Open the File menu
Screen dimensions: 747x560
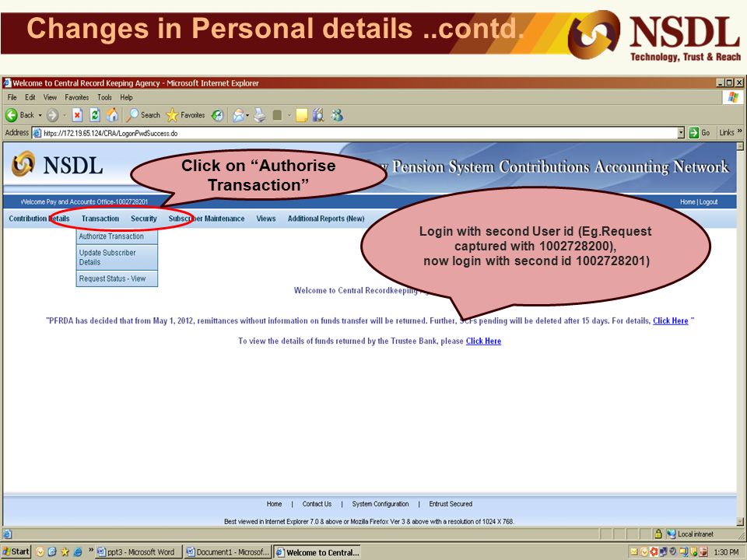tap(12, 97)
